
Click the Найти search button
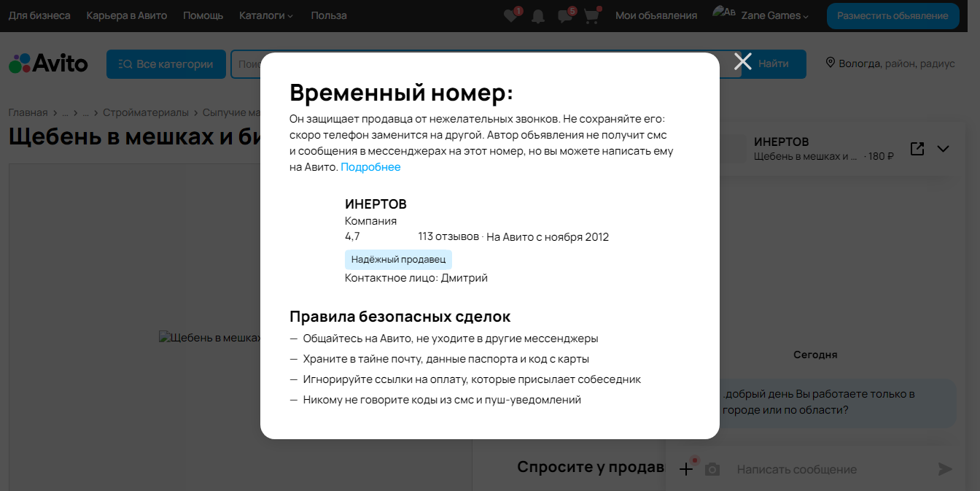pos(774,63)
